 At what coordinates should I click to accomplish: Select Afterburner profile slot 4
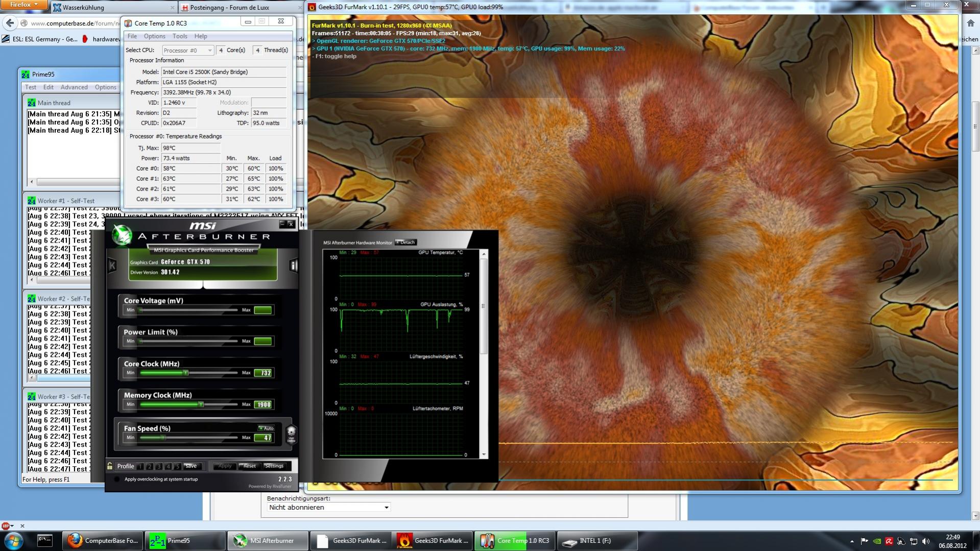pyautogui.click(x=168, y=466)
